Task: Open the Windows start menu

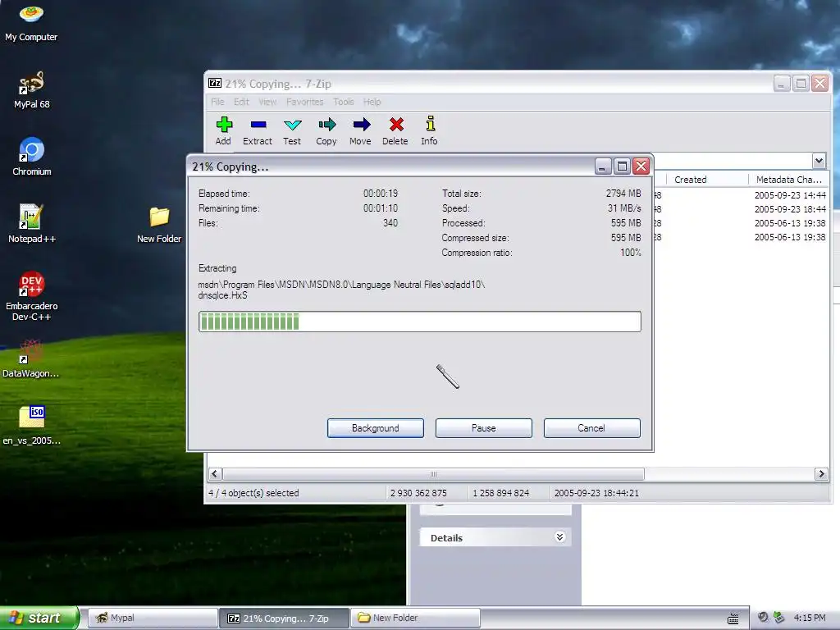Action: click(39, 618)
